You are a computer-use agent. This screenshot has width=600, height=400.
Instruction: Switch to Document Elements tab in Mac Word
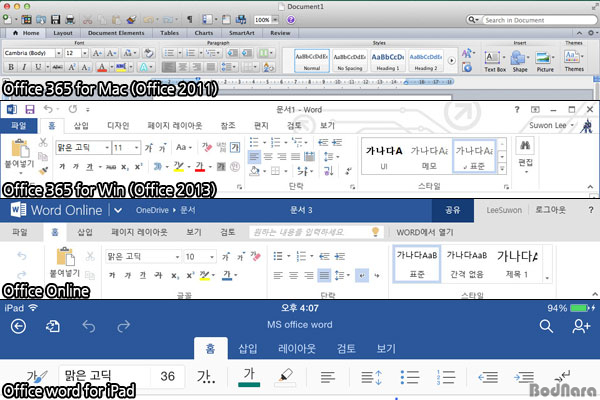116,33
